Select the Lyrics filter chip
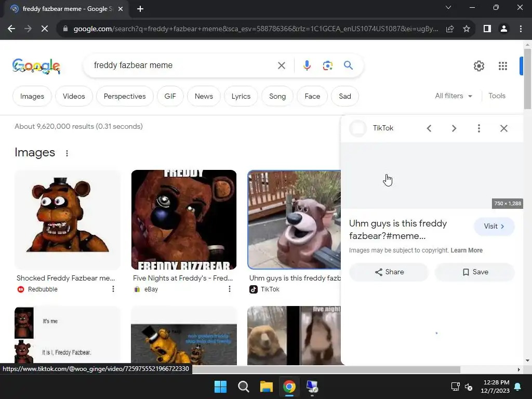Image resolution: width=532 pixels, height=399 pixels. point(241,96)
